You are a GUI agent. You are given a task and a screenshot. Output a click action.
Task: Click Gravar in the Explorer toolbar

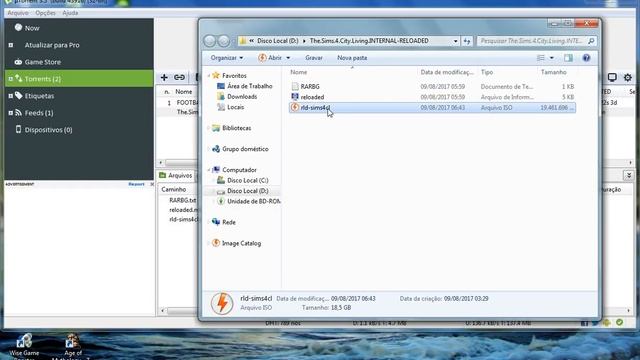pyautogui.click(x=314, y=58)
